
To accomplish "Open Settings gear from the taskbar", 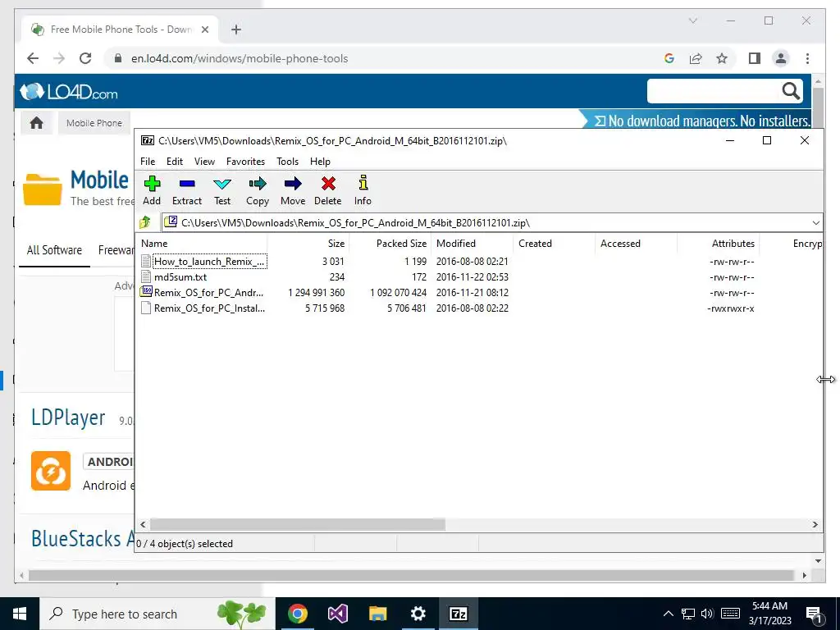I will pos(418,614).
